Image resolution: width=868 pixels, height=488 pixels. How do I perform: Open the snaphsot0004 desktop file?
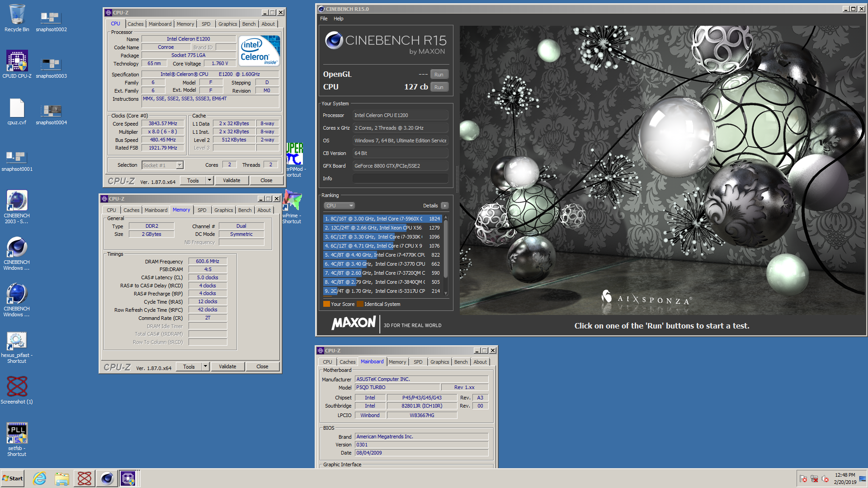[51, 113]
